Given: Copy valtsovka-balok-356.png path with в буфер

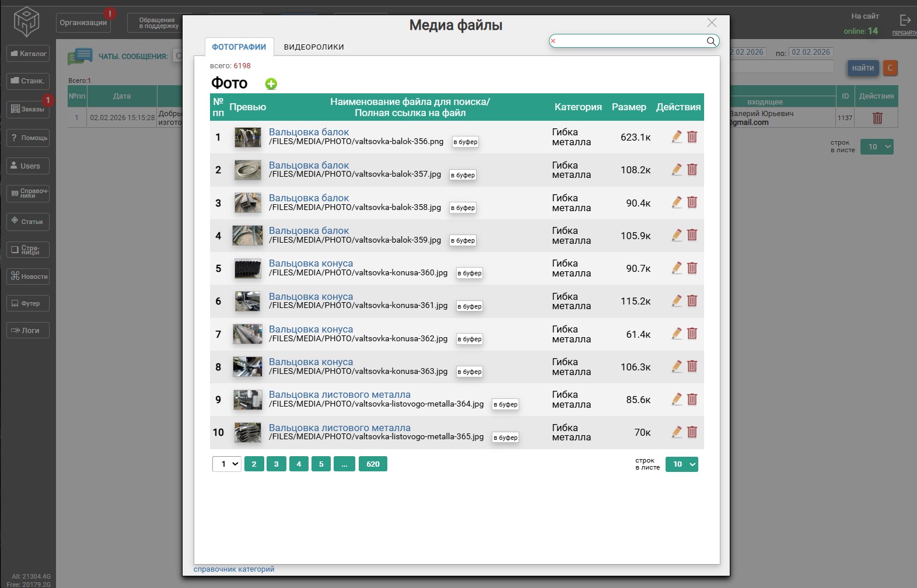Looking at the screenshot, I should click(466, 142).
